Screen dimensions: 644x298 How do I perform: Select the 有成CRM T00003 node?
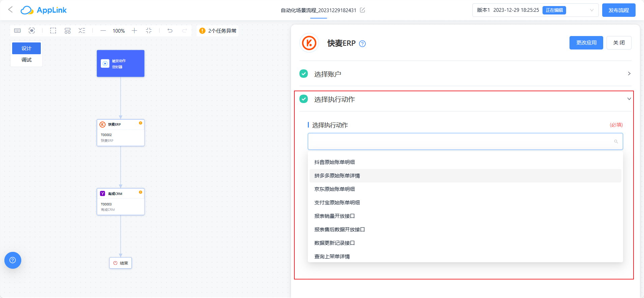tap(121, 202)
